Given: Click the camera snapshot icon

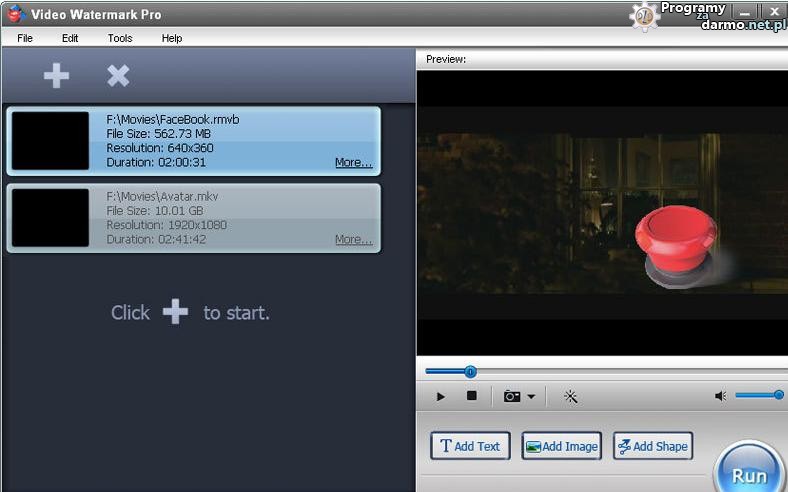Looking at the screenshot, I should click(512, 396).
